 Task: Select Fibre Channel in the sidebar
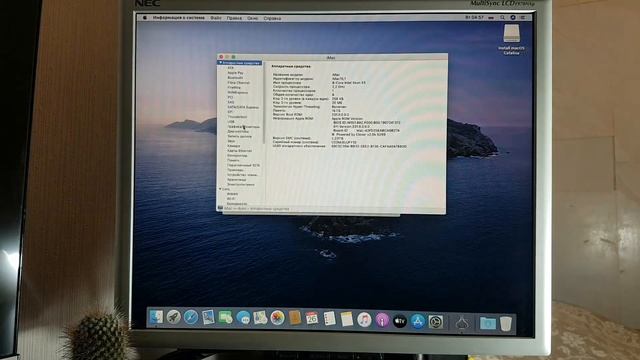pos(238,82)
